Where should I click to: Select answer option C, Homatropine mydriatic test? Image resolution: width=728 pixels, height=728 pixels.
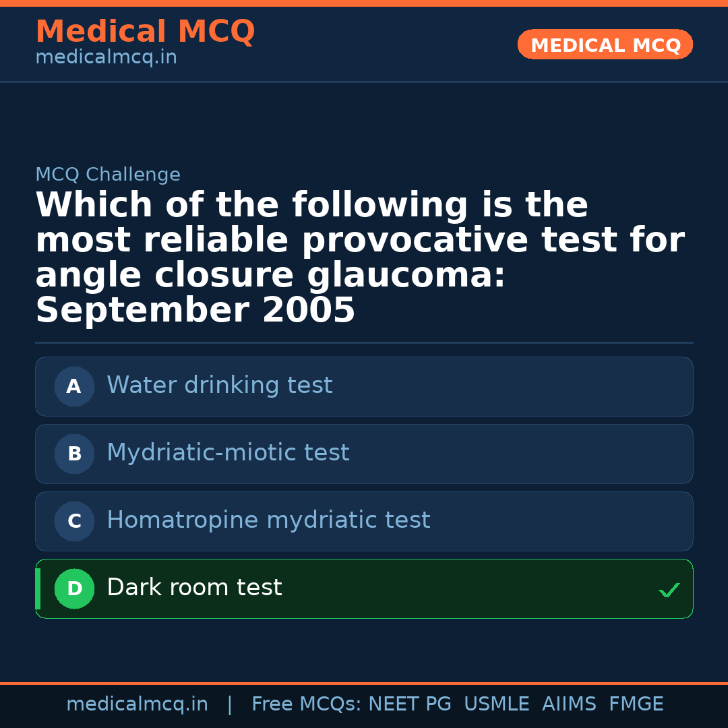364,521
